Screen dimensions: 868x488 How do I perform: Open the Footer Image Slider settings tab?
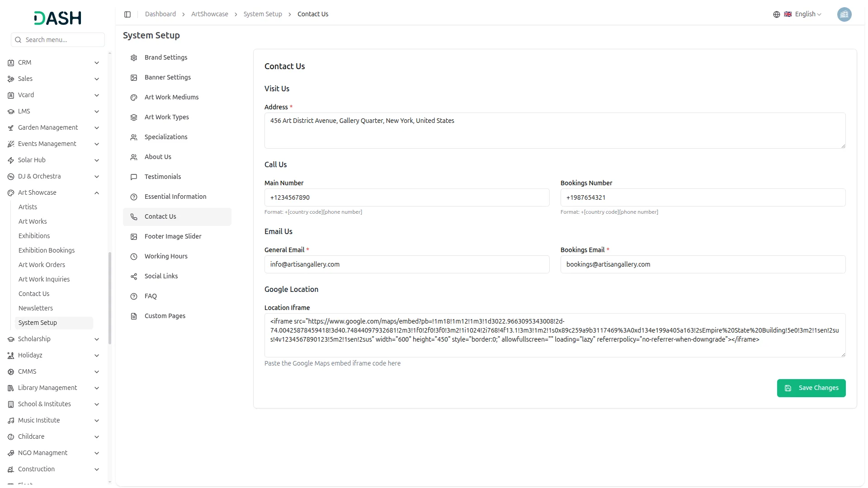(x=173, y=236)
